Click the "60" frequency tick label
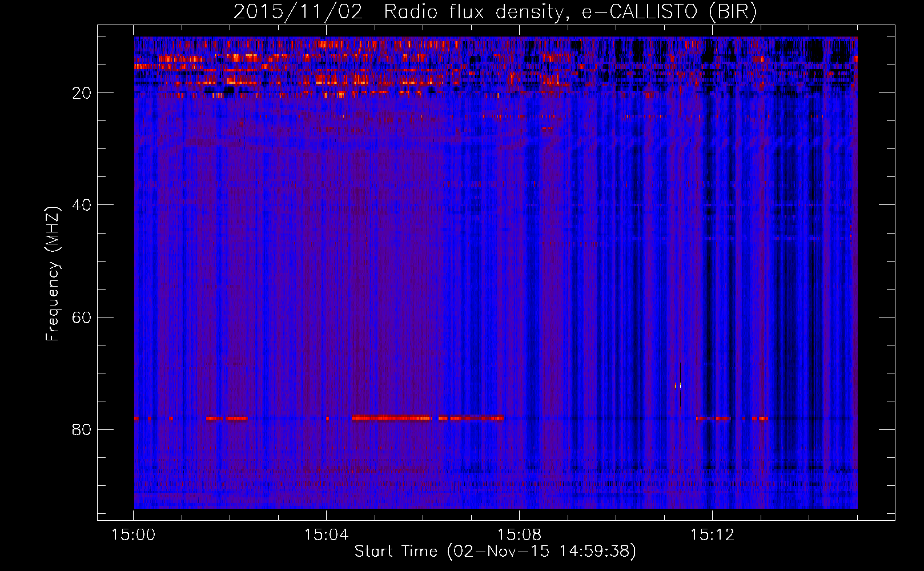 82,317
